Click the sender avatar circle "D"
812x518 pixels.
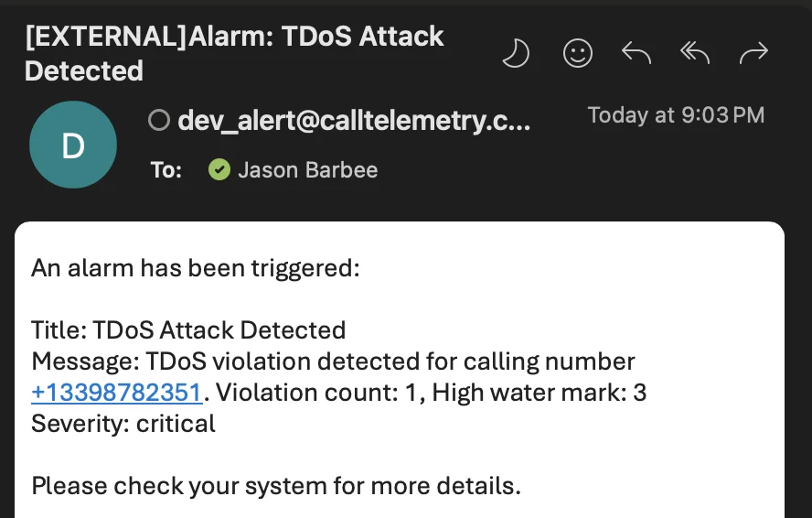pos(73,145)
